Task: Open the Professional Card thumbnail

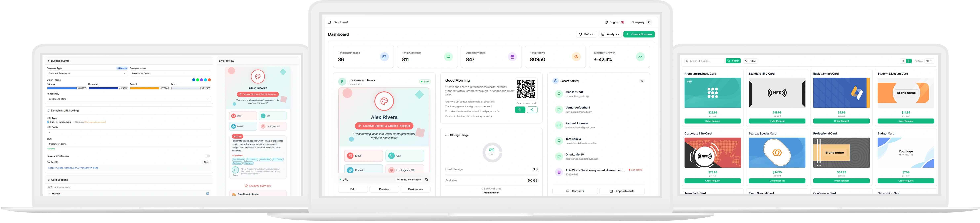Action: [841, 153]
